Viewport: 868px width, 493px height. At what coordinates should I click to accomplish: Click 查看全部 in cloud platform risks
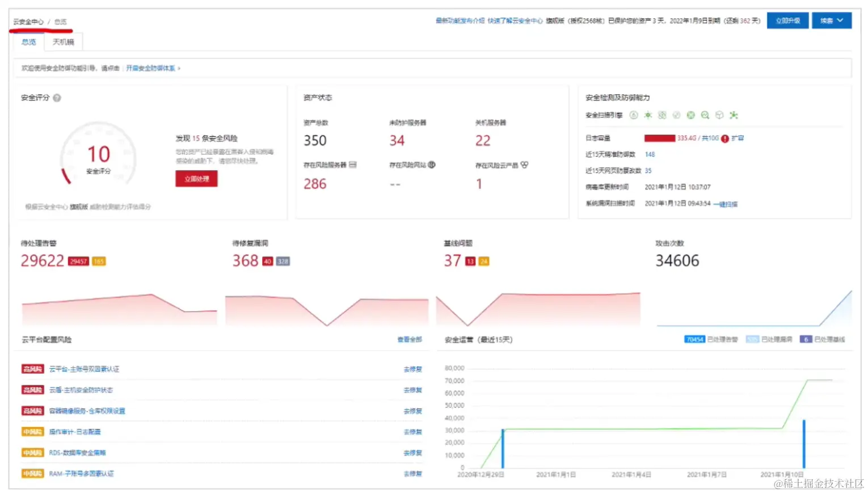[x=410, y=339]
